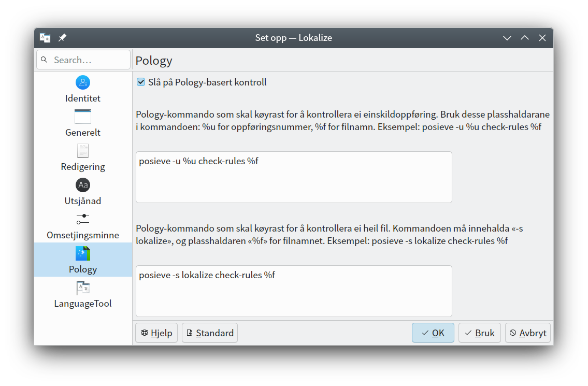Apply changes with the Bruk button

coord(480,333)
